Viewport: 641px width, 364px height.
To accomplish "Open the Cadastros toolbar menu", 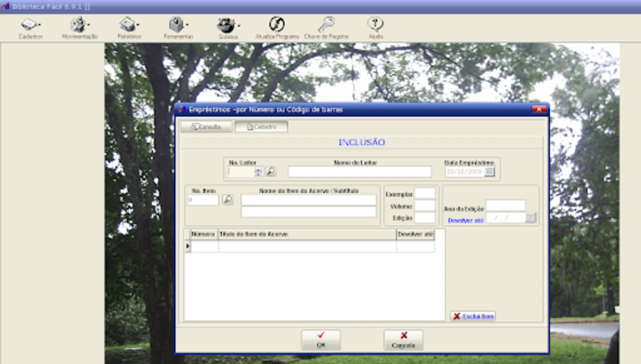I will point(30,28).
